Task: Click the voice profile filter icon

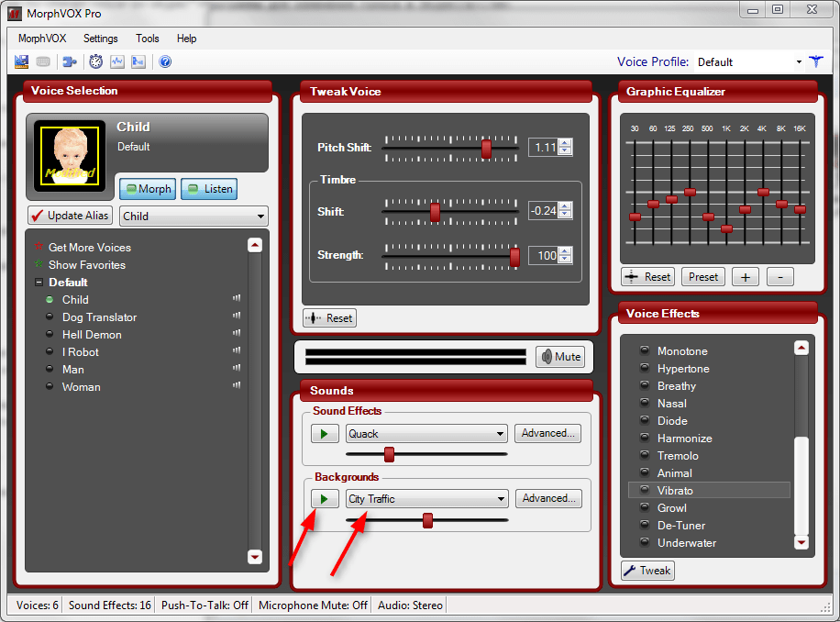Action: click(816, 61)
